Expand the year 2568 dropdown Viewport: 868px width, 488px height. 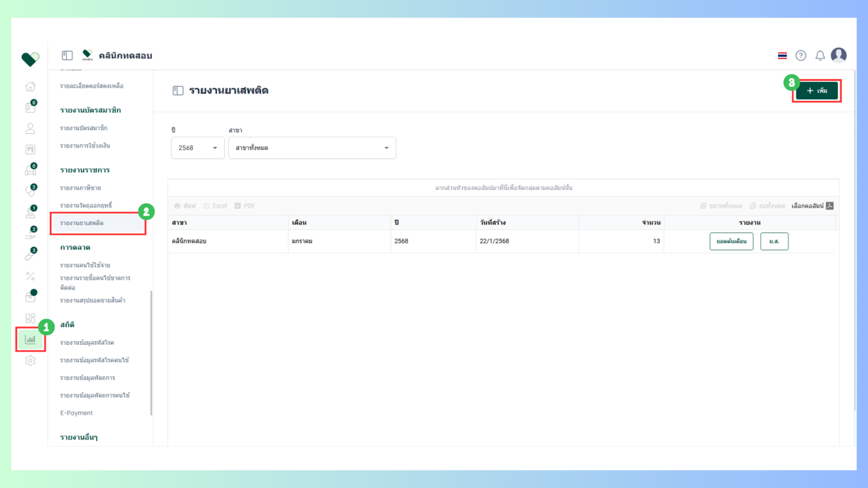pyautogui.click(x=198, y=148)
